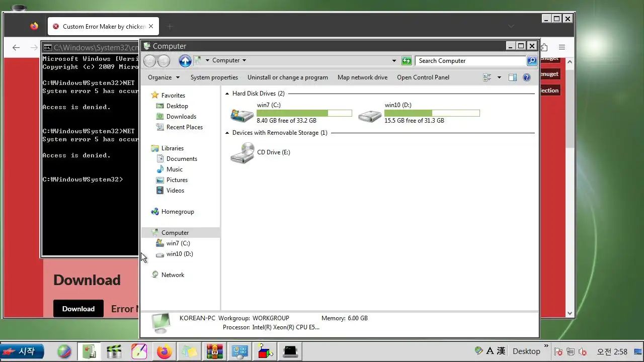Viewport: 644px width, 362px height.
Task: Open Help with the blue question icon
Action: (527, 77)
